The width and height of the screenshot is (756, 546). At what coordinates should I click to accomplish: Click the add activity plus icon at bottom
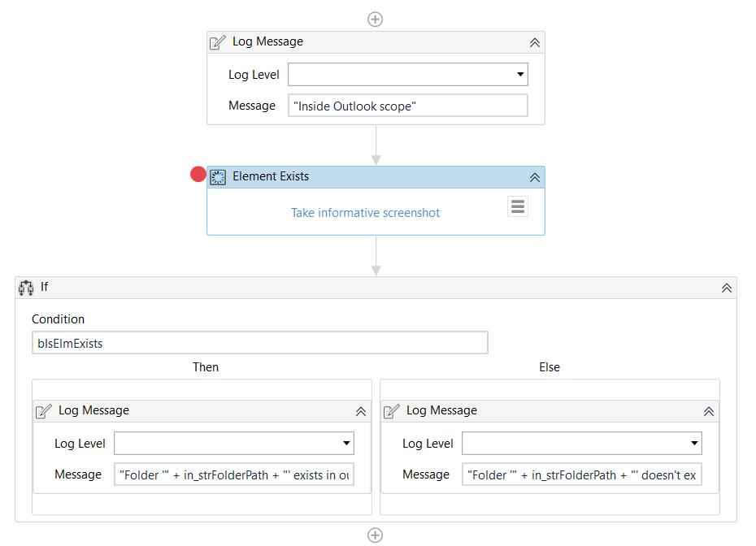(x=375, y=535)
